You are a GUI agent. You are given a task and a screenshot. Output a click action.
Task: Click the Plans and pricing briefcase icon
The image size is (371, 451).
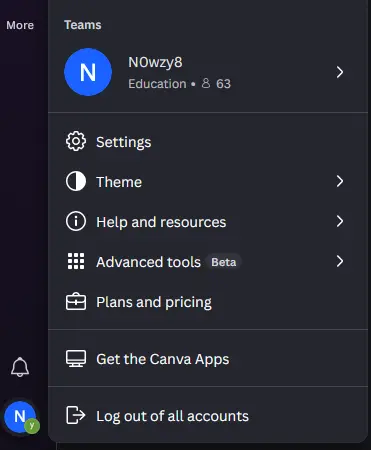[x=76, y=302]
